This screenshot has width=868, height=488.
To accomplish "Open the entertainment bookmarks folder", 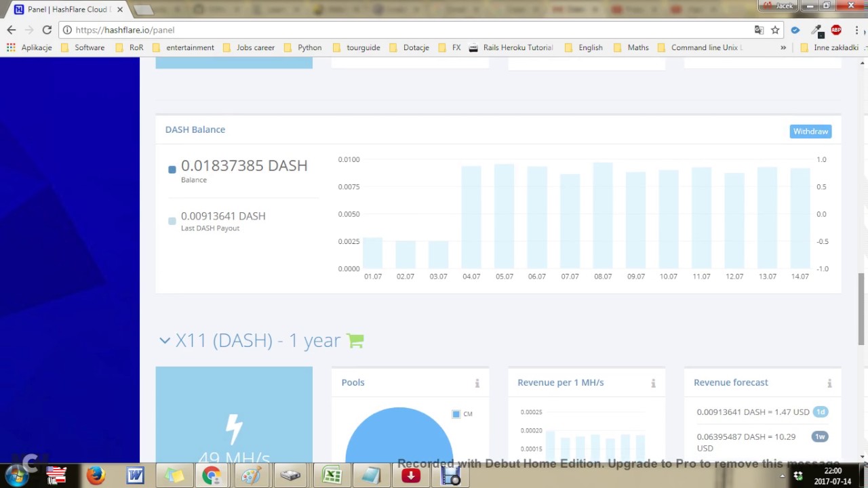I will 183,47.
